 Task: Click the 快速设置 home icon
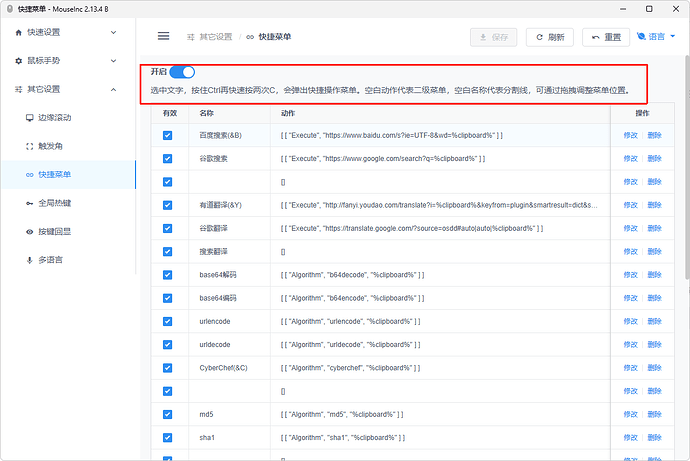[x=18, y=33]
